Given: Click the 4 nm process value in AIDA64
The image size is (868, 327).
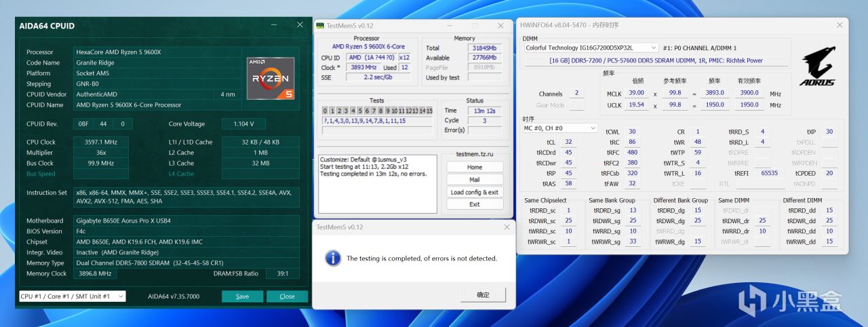Looking at the screenshot, I should tap(228, 94).
